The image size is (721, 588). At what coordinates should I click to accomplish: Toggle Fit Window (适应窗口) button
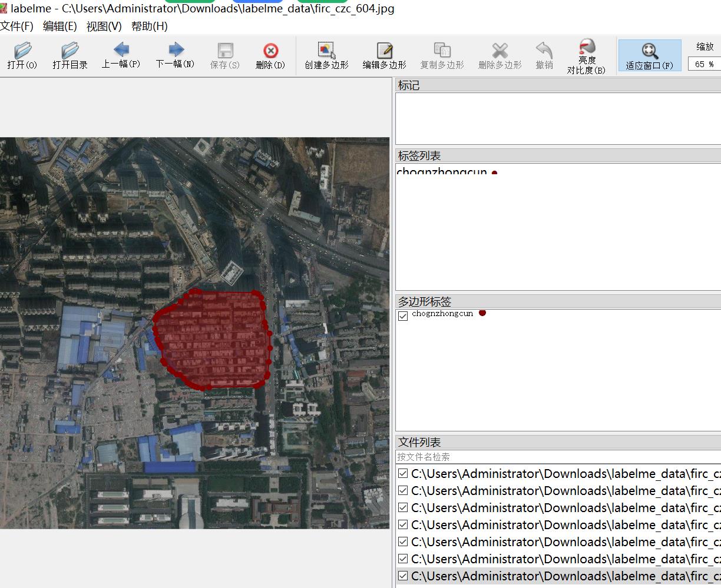pyautogui.click(x=649, y=56)
